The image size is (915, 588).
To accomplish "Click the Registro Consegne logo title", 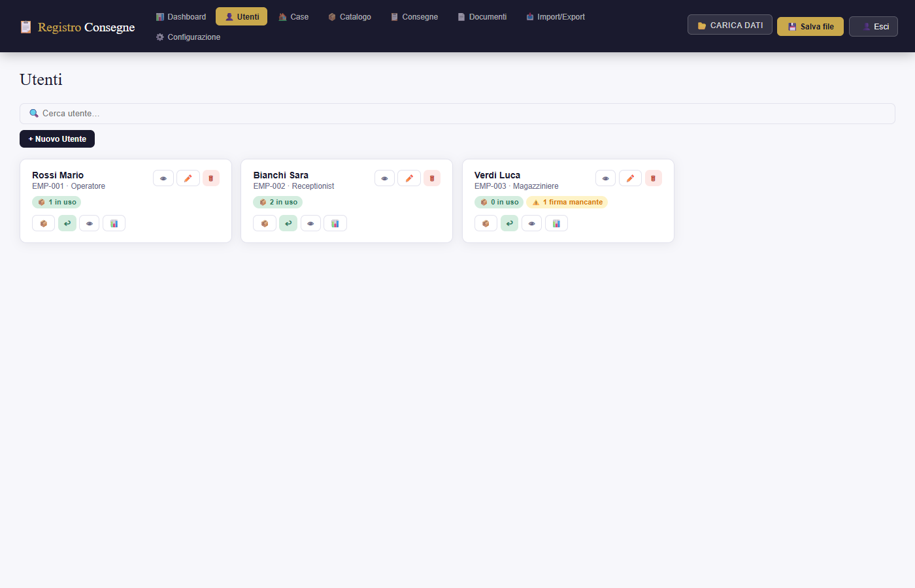I will coord(78,27).
